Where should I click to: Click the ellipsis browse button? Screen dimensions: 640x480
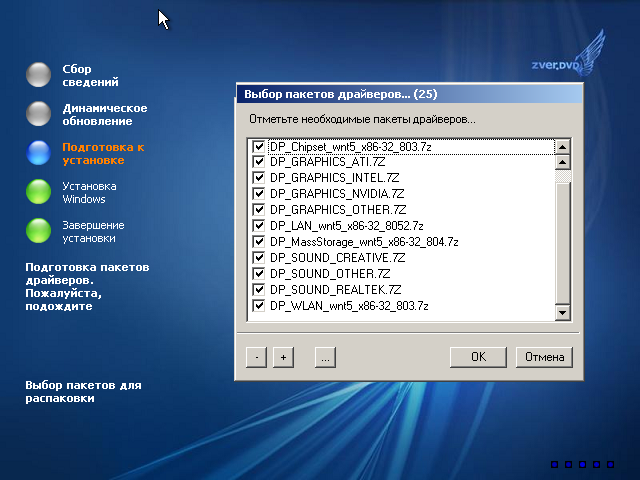[x=325, y=357]
